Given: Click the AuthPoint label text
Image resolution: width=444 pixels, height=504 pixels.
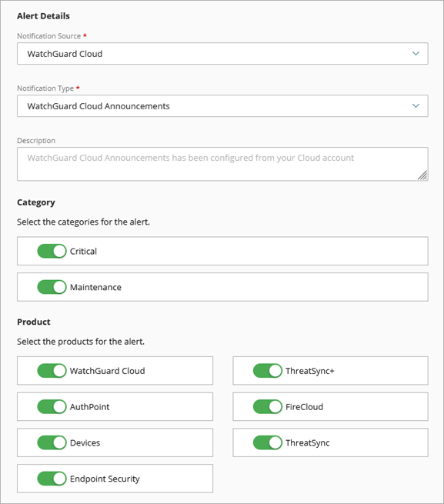Looking at the screenshot, I should coord(90,407).
